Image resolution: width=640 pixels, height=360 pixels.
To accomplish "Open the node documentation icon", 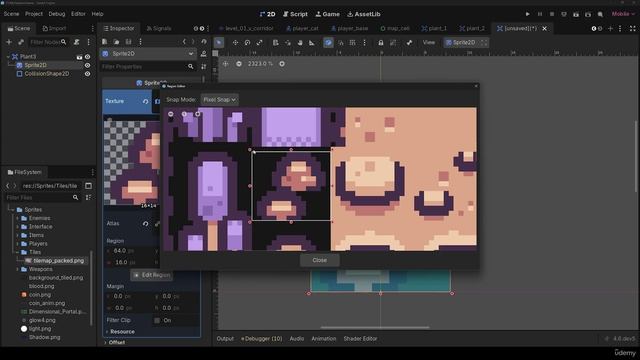I will point(203,53).
